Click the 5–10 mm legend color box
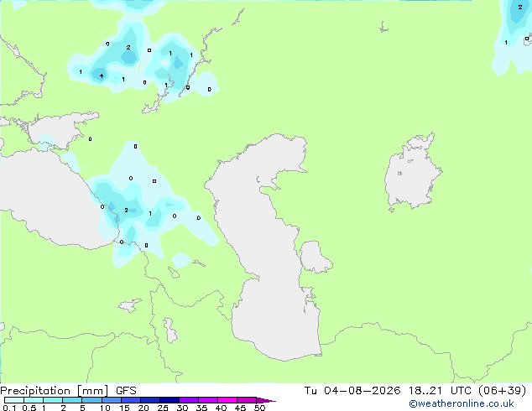The height and width of the screenshot is (411, 532). point(91,400)
